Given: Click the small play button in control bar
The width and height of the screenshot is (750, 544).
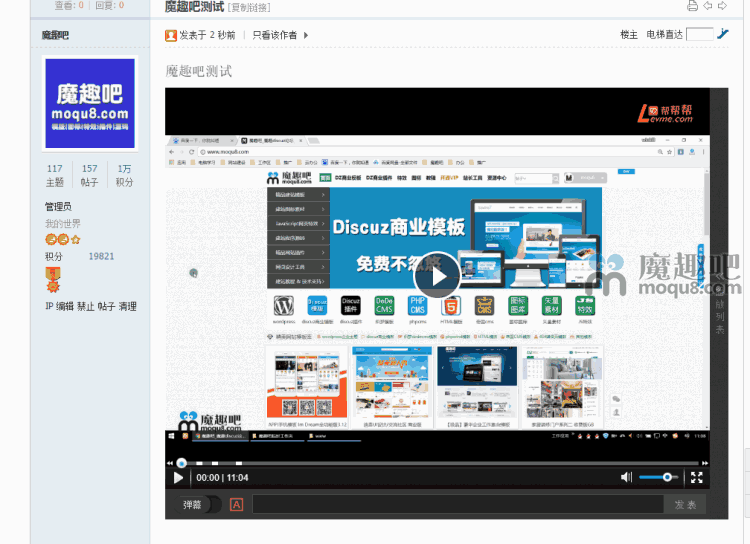Looking at the screenshot, I should [x=178, y=478].
